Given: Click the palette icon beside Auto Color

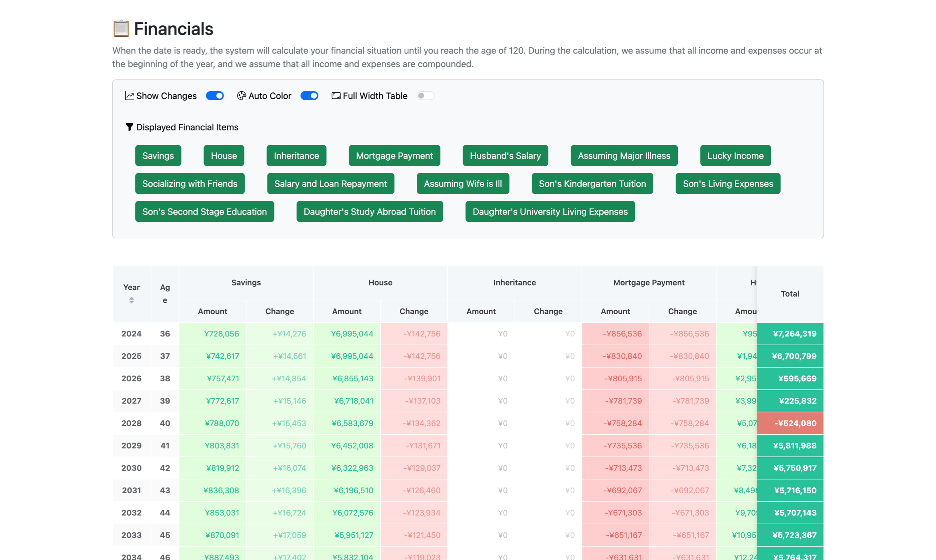Looking at the screenshot, I should [241, 96].
